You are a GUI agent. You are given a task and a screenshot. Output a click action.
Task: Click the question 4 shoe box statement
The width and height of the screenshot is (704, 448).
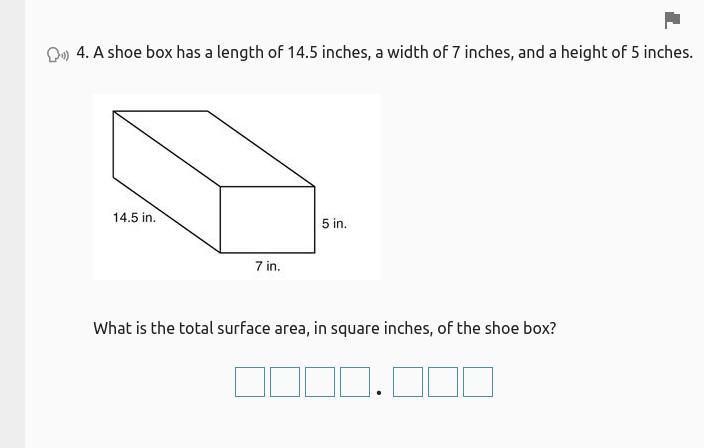pos(384,53)
